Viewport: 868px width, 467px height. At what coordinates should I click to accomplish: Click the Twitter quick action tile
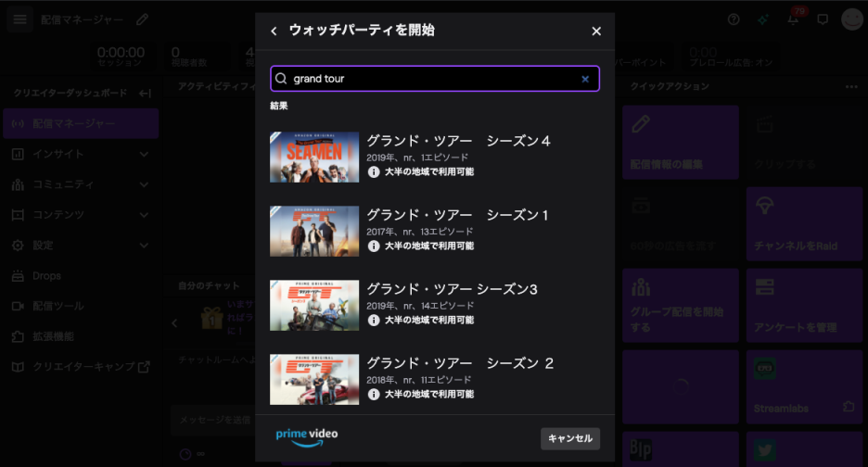click(x=804, y=449)
